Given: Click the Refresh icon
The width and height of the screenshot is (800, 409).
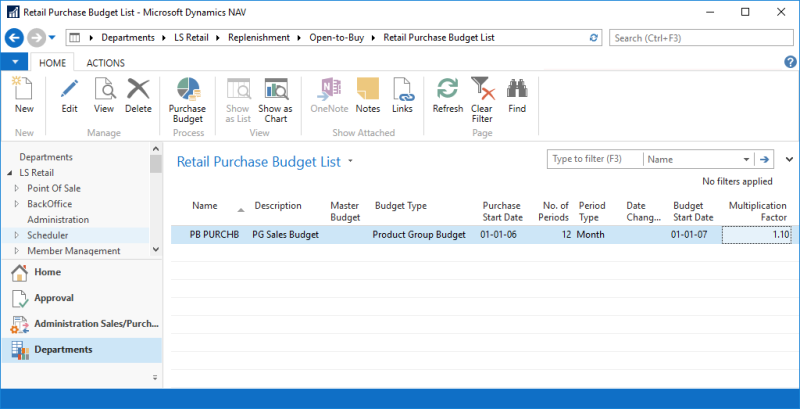Looking at the screenshot, I should click(447, 89).
